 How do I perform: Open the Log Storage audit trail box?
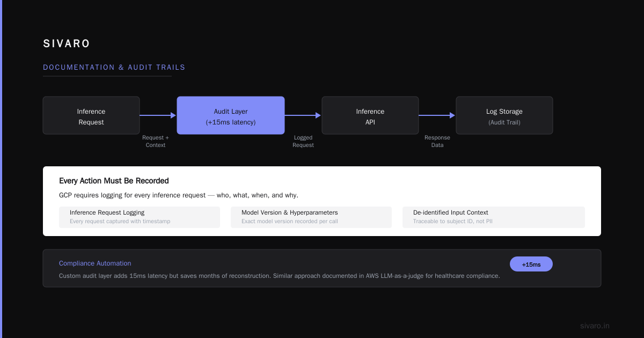504,115
